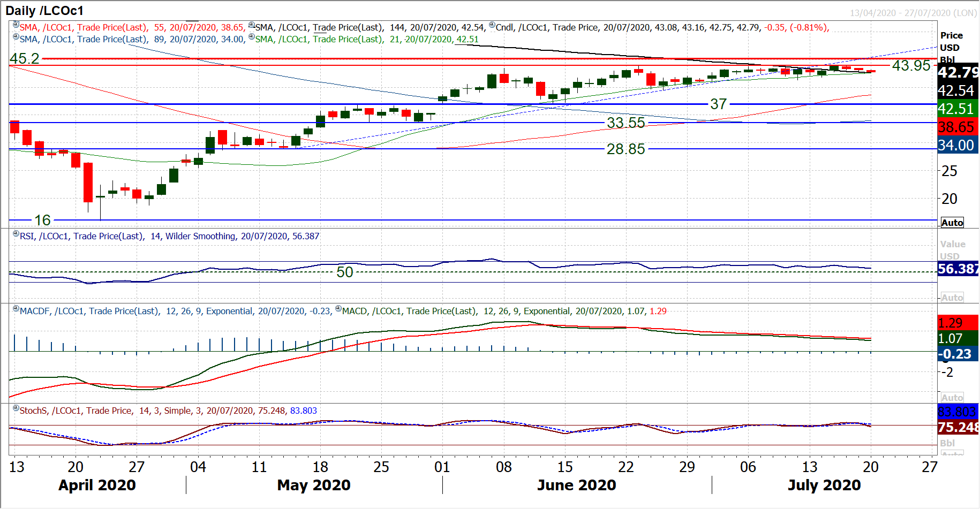Click the red 38.65 value tag
This screenshot has width=980, height=509.
(x=958, y=127)
